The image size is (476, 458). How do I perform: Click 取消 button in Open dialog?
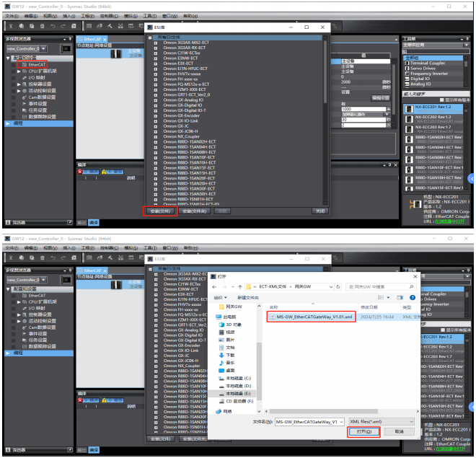coord(400,431)
